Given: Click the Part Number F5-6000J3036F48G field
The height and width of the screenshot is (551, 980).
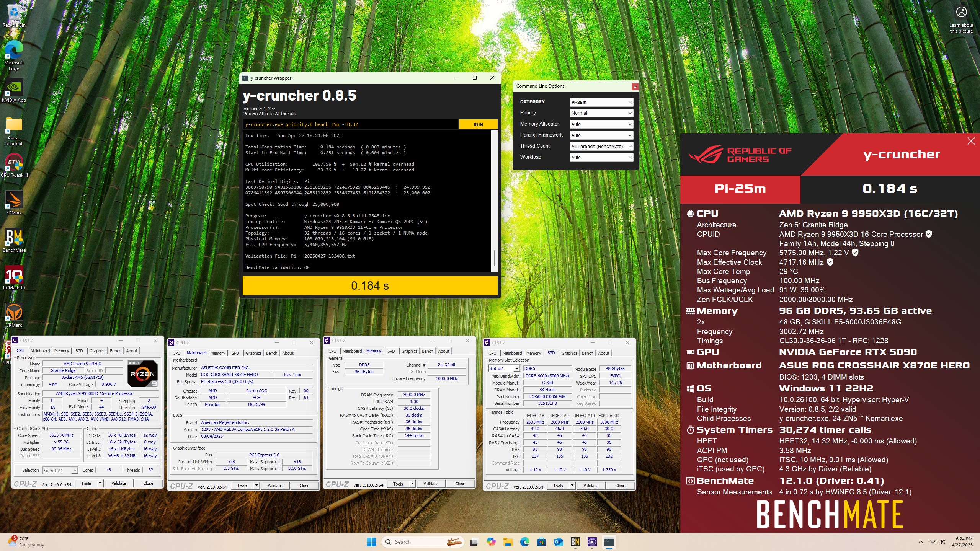Looking at the screenshot, I should [547, 396].
